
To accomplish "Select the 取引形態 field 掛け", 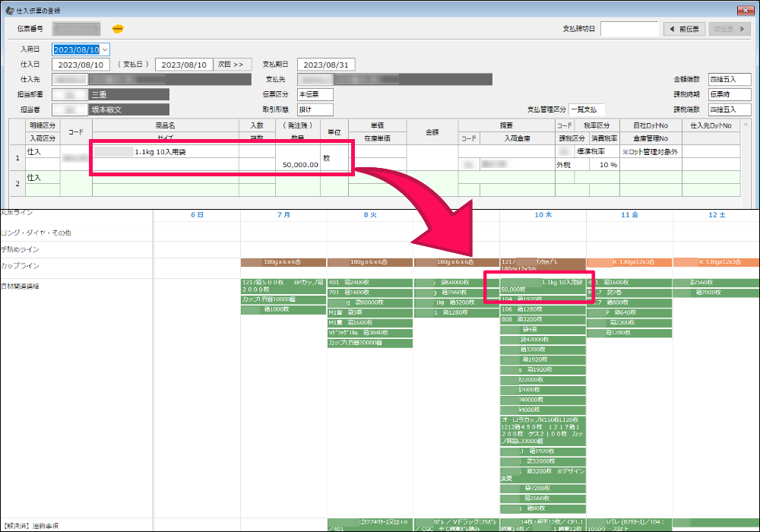I will pyautogui.click(x=315, y=109).
